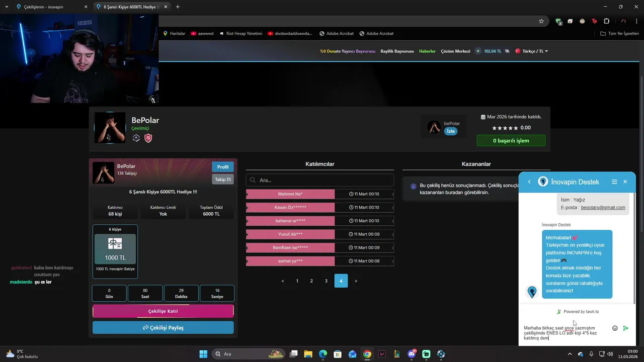Launch Microsoft Edge from the taskbar
The width and height of the screenshot is (644, 362).
323,354
